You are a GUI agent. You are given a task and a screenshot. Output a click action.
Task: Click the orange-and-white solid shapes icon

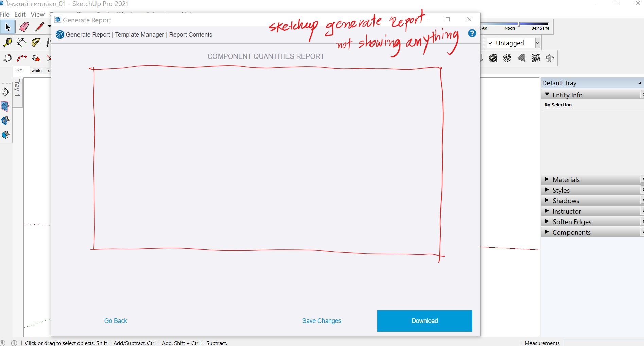pos(36,59)
